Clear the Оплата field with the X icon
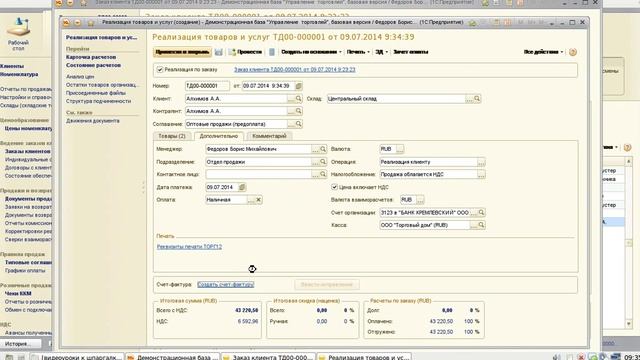 [x=258, y=200]
